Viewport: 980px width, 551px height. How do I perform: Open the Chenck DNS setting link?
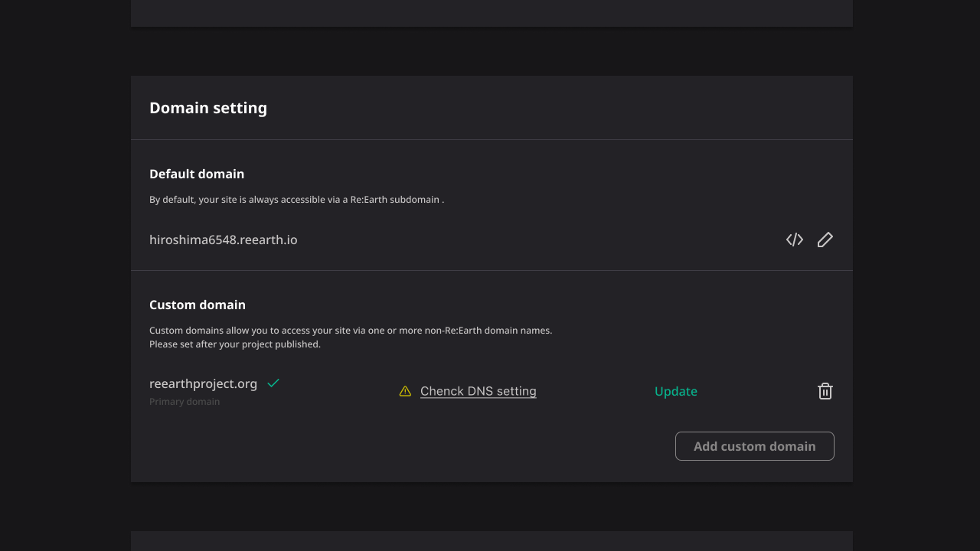click(x=479, y=391)
